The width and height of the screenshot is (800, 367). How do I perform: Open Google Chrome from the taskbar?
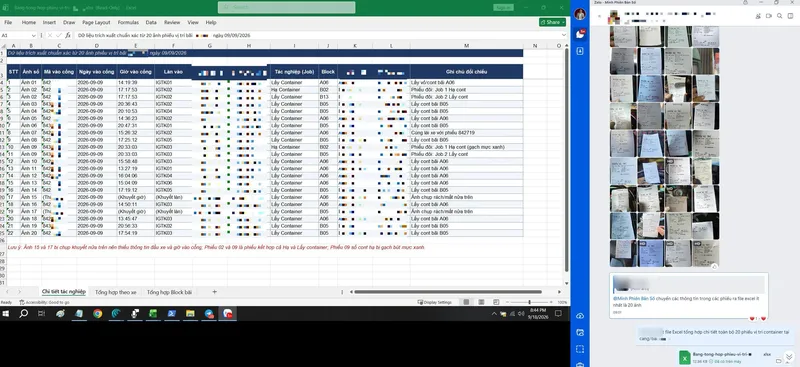pyautogui.click(x=97, y=314)
